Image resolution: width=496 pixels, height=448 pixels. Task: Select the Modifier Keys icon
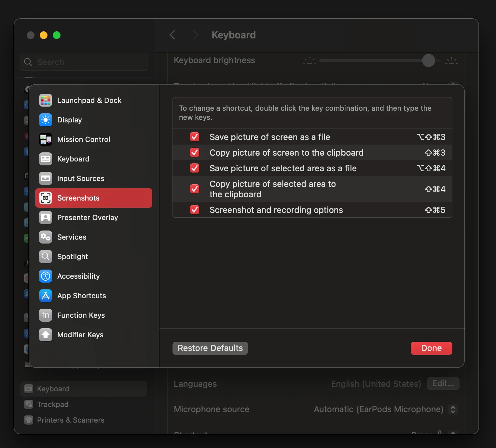pyautogui.click(x=46, y=335)
